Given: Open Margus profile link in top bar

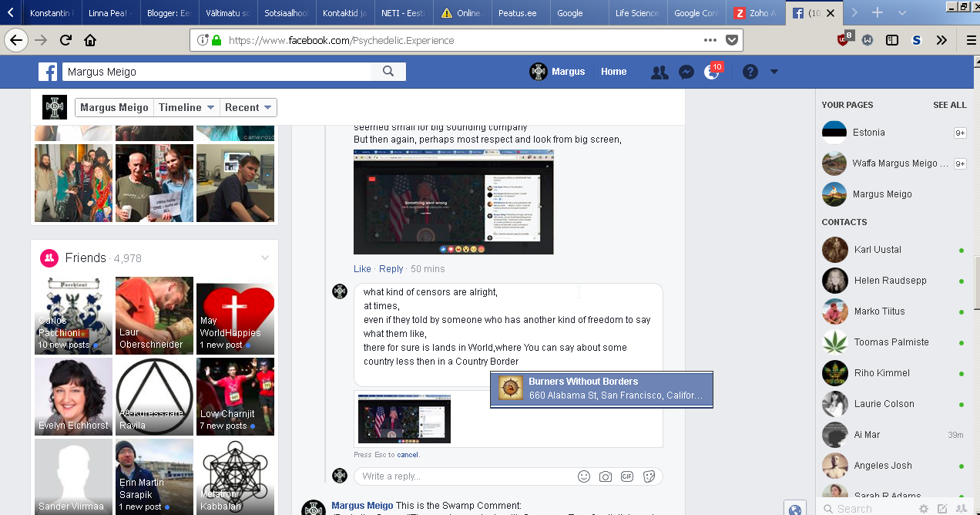Looking at the screenshot, I should pos(558,72).
